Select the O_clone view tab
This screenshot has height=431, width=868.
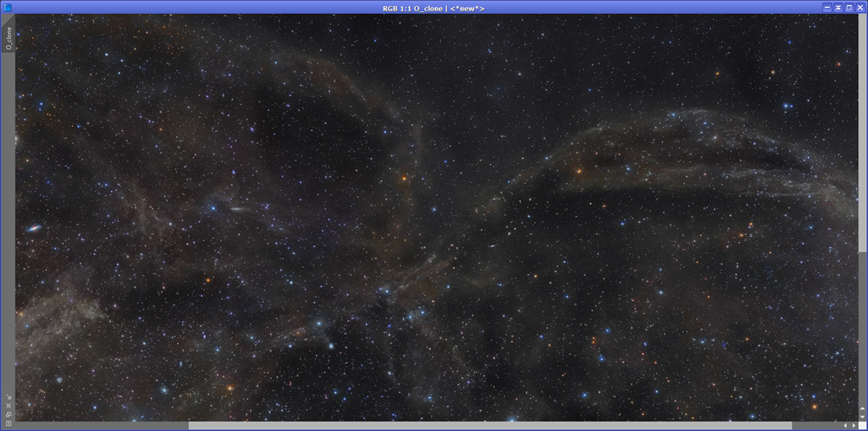[x=8, y=38]
